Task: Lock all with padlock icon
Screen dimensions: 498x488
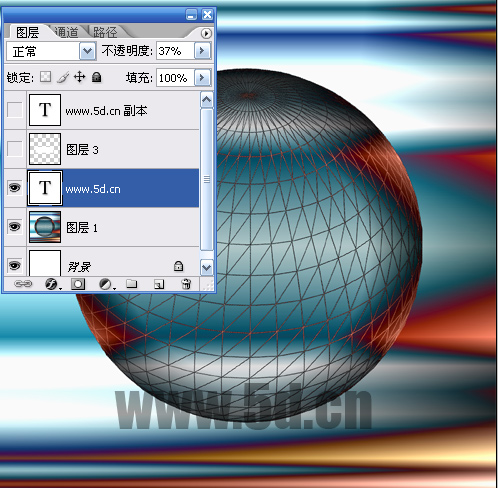Action: tap(97, 77)
